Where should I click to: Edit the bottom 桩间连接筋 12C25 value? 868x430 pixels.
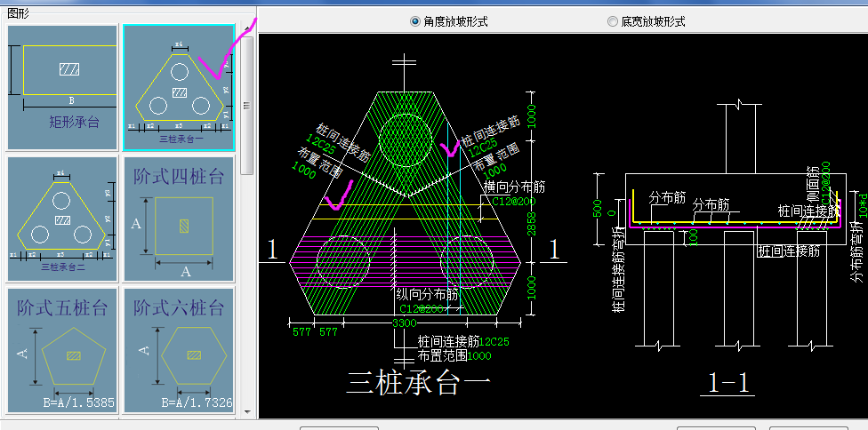coord(494,341)
